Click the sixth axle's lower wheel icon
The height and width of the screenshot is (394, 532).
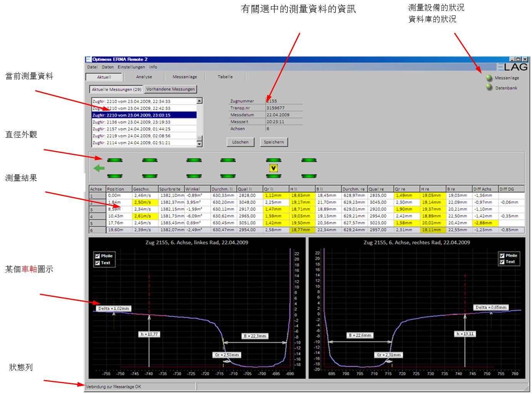(309, 176)
